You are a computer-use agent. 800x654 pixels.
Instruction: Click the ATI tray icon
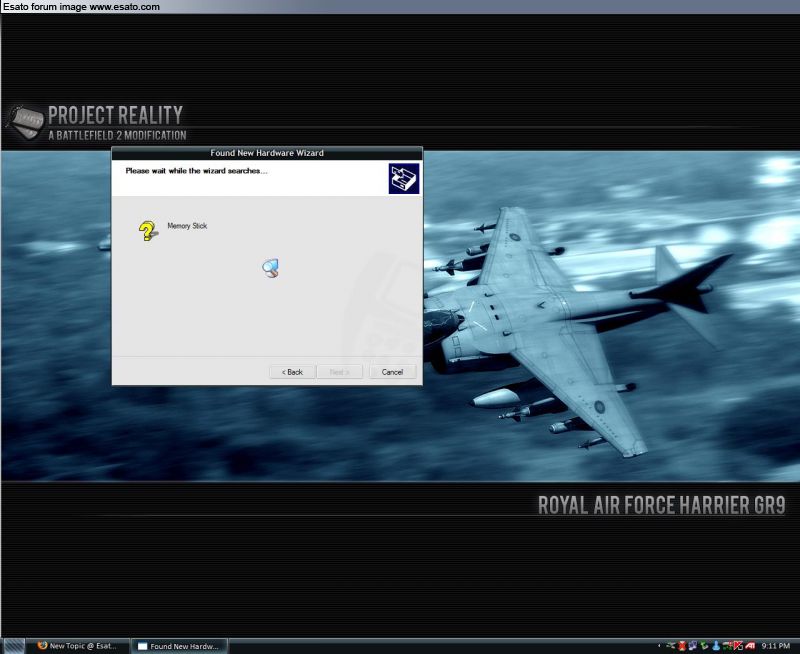tap(750, 646)
